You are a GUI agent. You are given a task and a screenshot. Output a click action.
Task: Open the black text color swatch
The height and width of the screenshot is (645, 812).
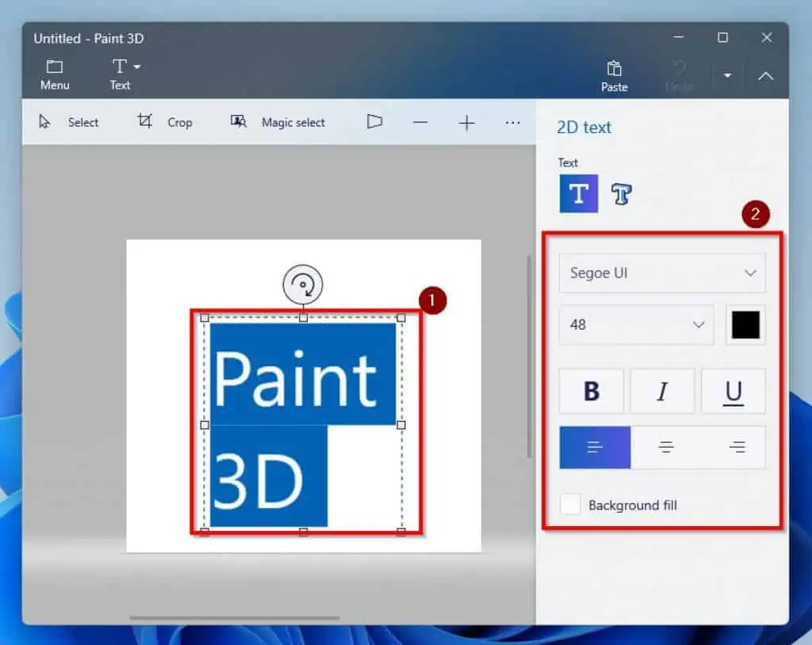[x=745, y=325]
